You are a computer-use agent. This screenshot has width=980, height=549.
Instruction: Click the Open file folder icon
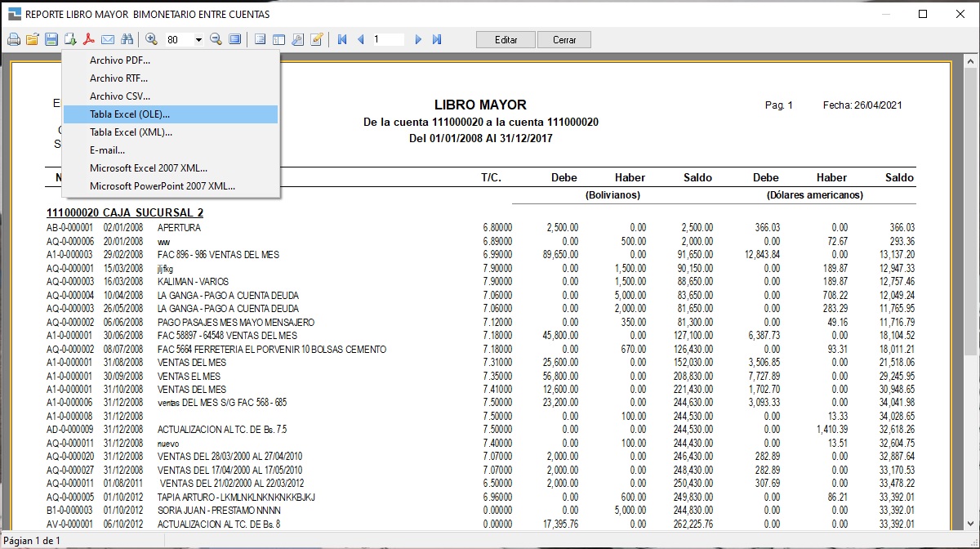coord(33,39)
